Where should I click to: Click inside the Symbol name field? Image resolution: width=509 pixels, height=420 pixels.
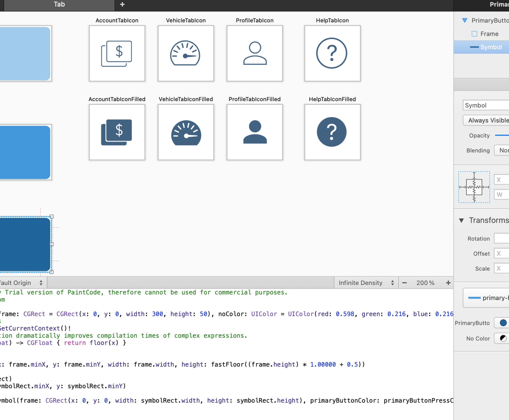point(485,105)
